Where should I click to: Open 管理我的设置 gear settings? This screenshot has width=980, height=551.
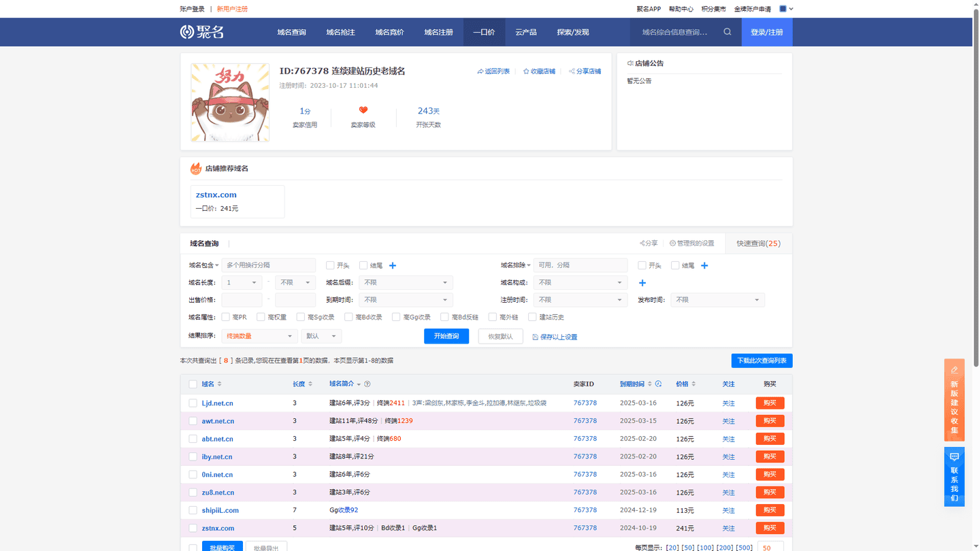[x=691, y=244]
